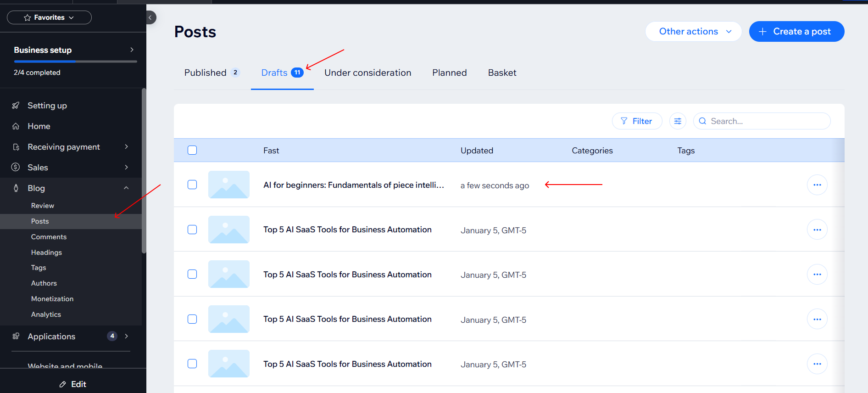This screenshot has width=868, height=393.
Task: Collapse the Blog section in sidebar
Action: click(x=126, y=188)
